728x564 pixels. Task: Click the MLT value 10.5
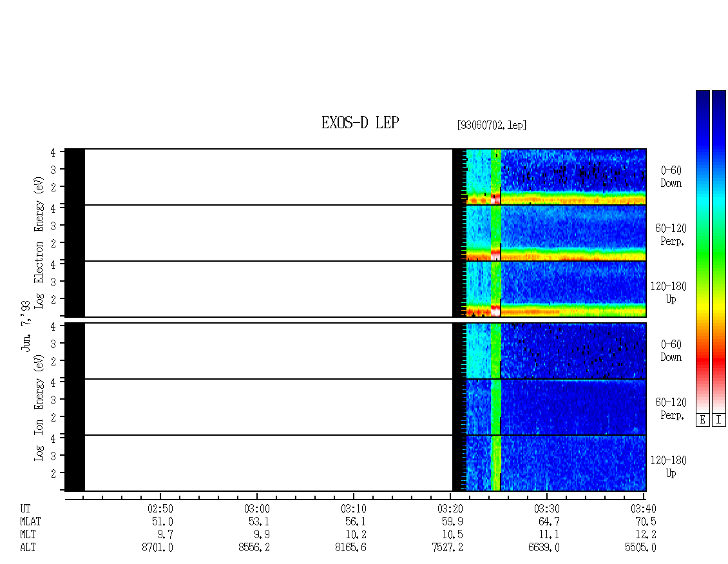tap(452, 535)
